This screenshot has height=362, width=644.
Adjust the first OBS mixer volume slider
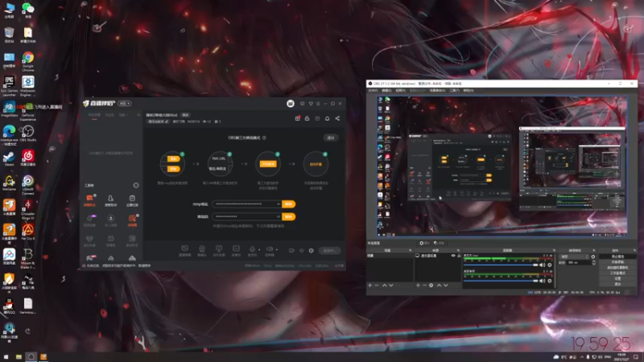501,265
